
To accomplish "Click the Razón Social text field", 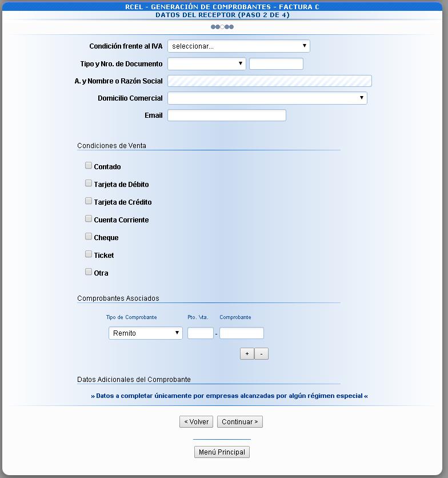I will click(269, 81).
